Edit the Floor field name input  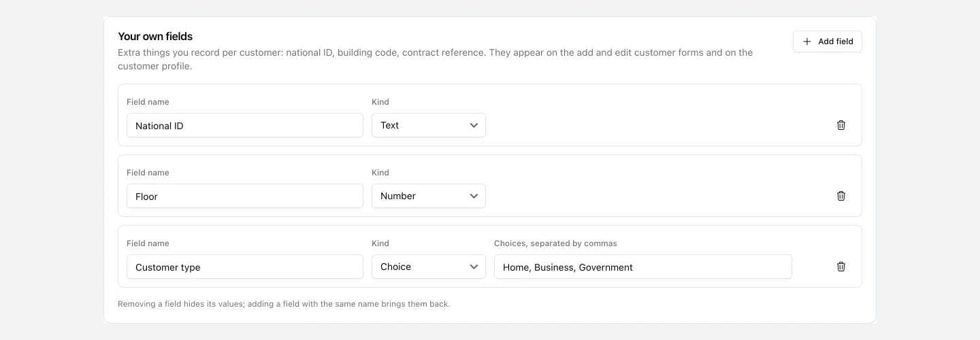(245, 196)
